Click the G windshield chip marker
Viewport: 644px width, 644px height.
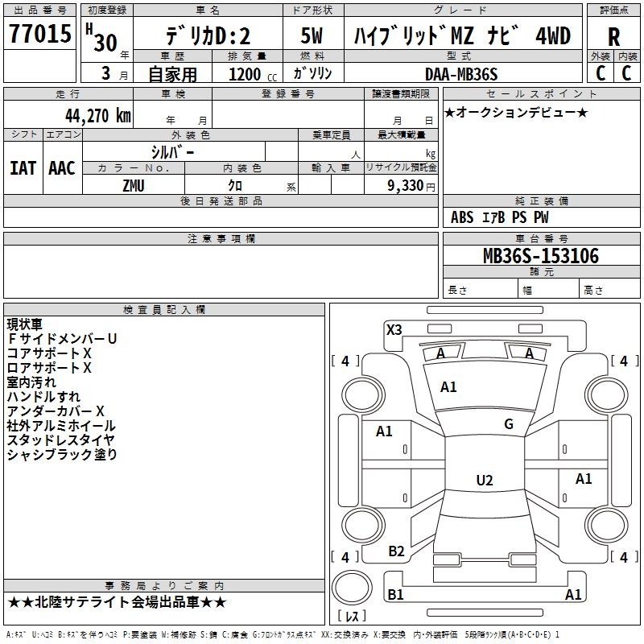pyautogui.click(x=508, y=424)
